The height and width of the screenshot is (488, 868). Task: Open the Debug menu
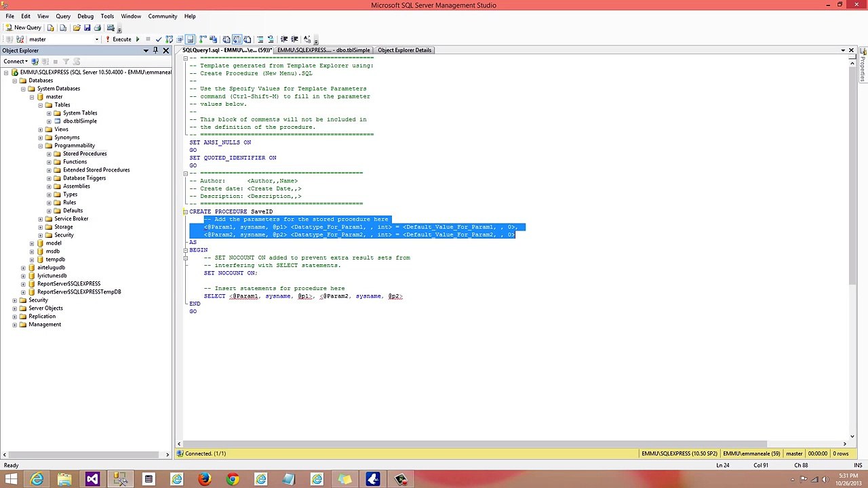(x=85, y=16)
